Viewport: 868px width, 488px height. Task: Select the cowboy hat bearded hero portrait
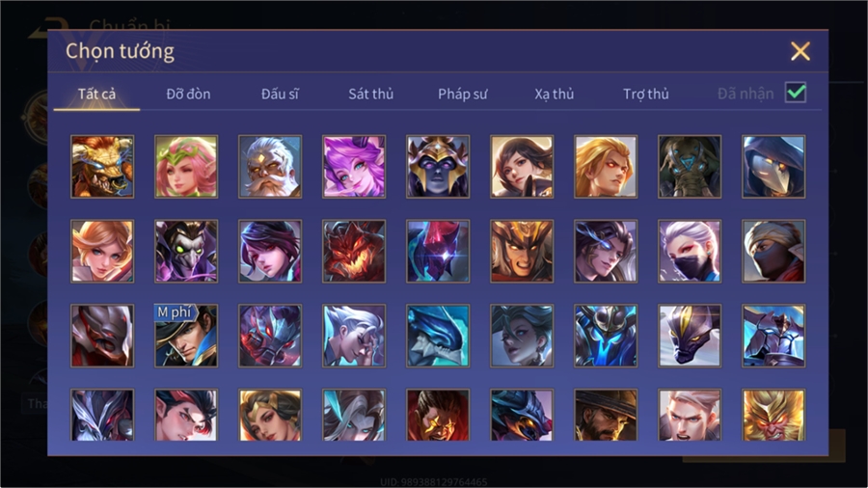pyautogui.click(x=606, y=415)
